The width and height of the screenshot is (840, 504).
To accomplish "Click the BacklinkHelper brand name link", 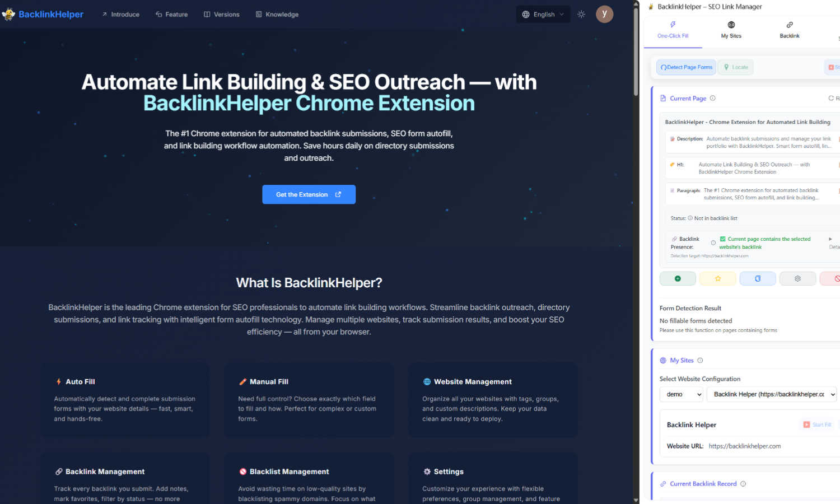I will click(51, 15).
